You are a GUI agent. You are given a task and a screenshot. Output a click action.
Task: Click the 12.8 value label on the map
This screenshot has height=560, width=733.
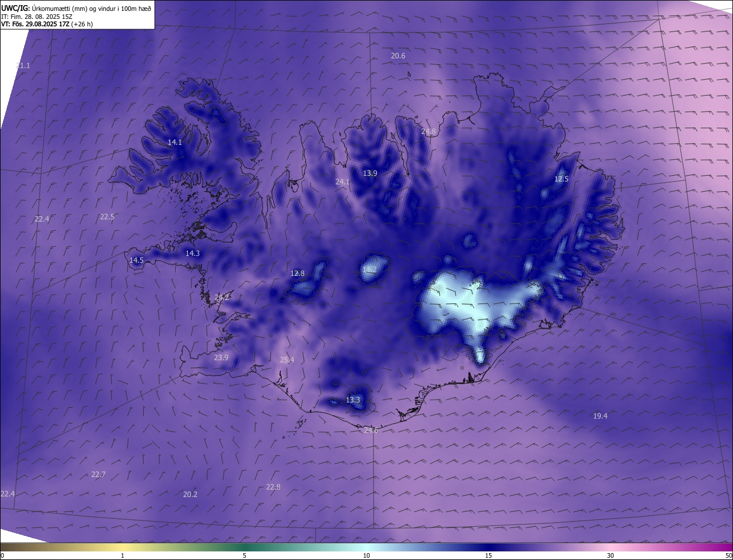click(297, 273)
